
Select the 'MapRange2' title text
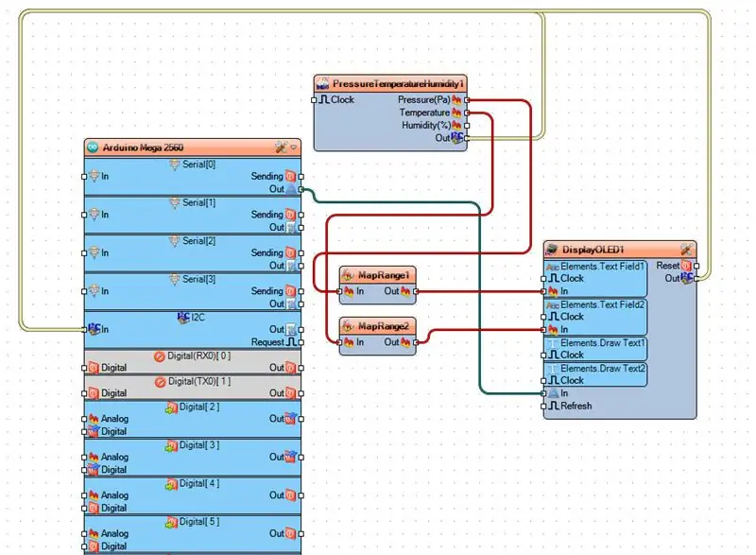tap(384, 327)
